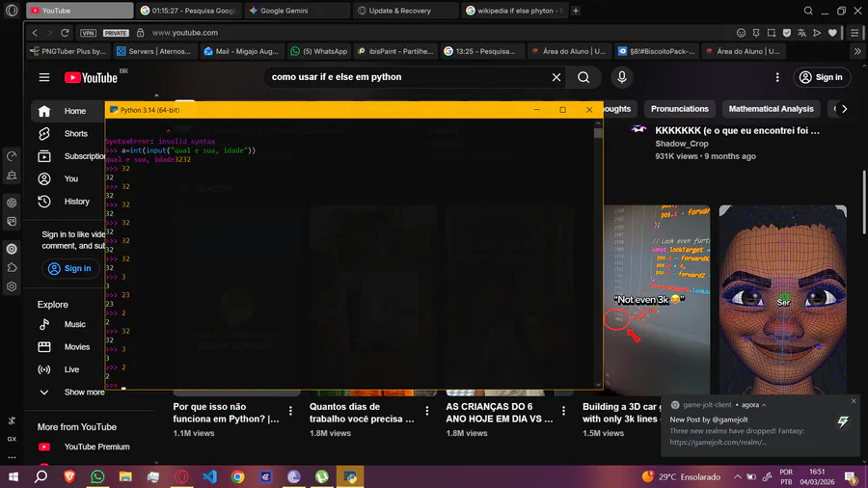Open (5) WhatsApp bookmark
Screen dimensions: 868x488
[x=319, y=51]
